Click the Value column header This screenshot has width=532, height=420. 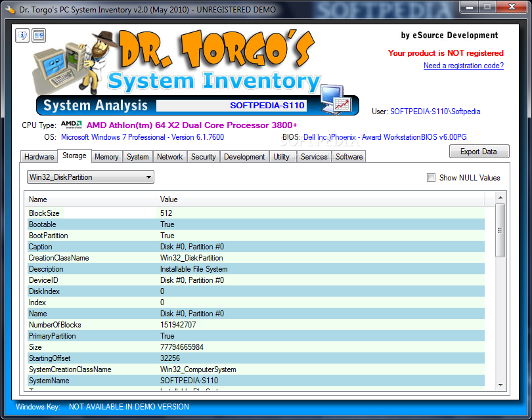(321, 199)
